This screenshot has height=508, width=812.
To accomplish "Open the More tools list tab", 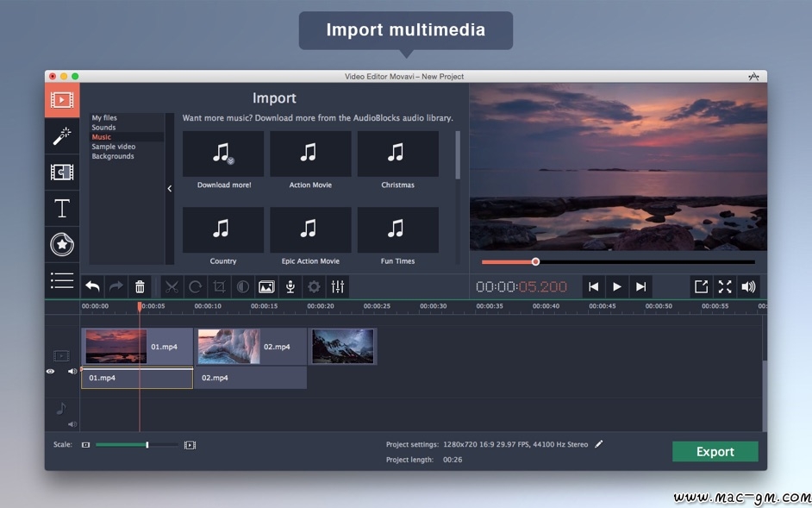I will (x=62, y=280).
